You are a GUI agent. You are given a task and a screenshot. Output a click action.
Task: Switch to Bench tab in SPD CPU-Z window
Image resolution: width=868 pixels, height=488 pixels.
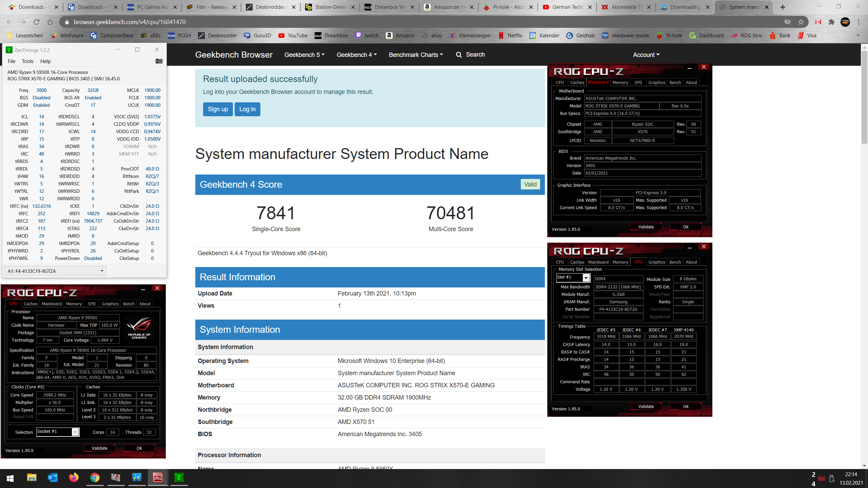675,262
